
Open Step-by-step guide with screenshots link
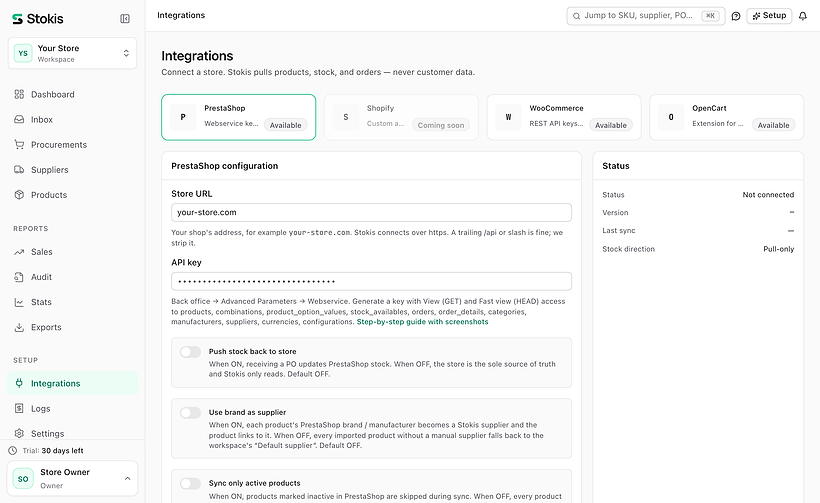423,322
